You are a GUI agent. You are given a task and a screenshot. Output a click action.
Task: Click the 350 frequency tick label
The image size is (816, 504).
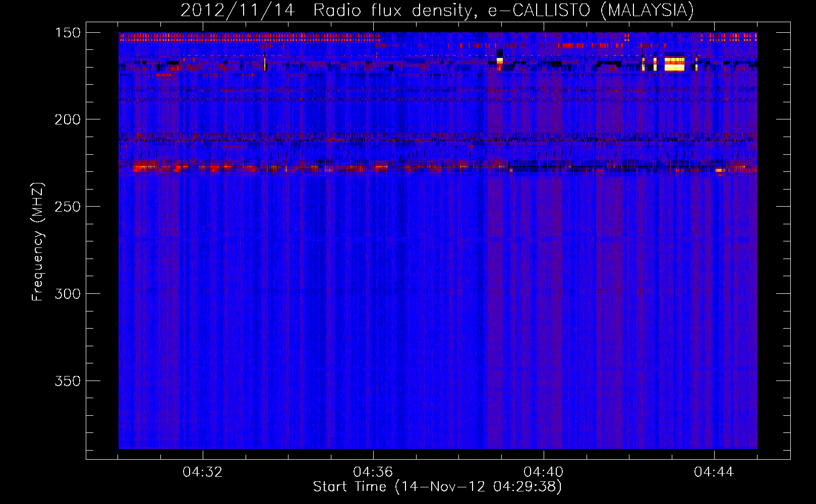[x=68, y=381]
